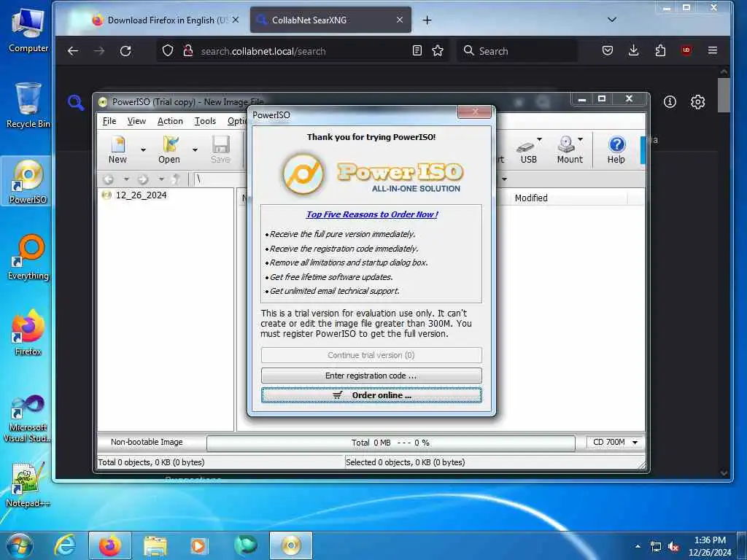Click the Order online button
747x560 pixels.
coord(371,395)
